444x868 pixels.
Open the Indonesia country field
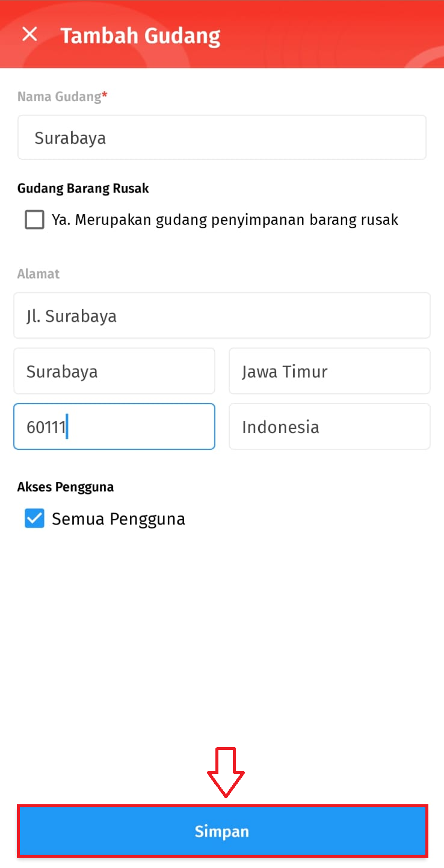tap(330, 426)
